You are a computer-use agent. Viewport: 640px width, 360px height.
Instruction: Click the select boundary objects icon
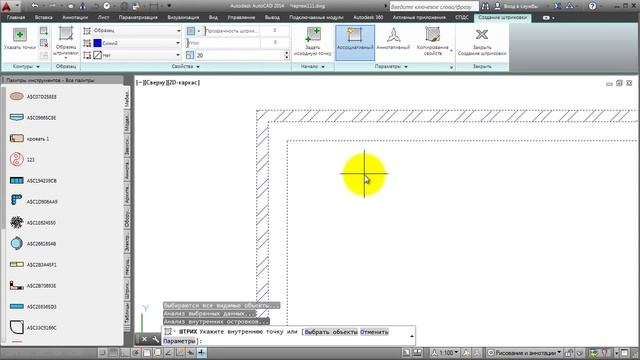[44, 31]
